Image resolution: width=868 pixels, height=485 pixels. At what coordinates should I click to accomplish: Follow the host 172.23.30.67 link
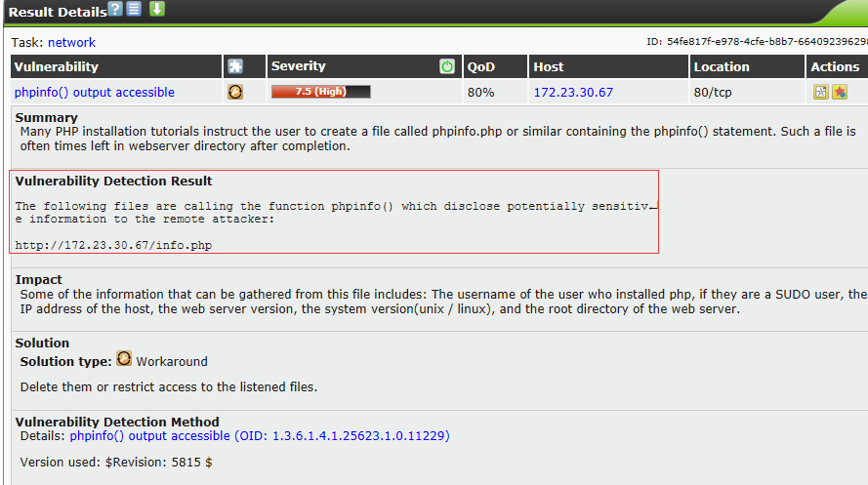(573, 92)
